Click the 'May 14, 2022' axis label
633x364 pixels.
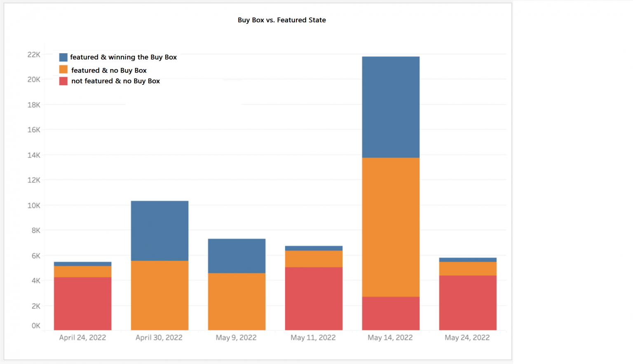pyautogui.click(x=390, y=338)
